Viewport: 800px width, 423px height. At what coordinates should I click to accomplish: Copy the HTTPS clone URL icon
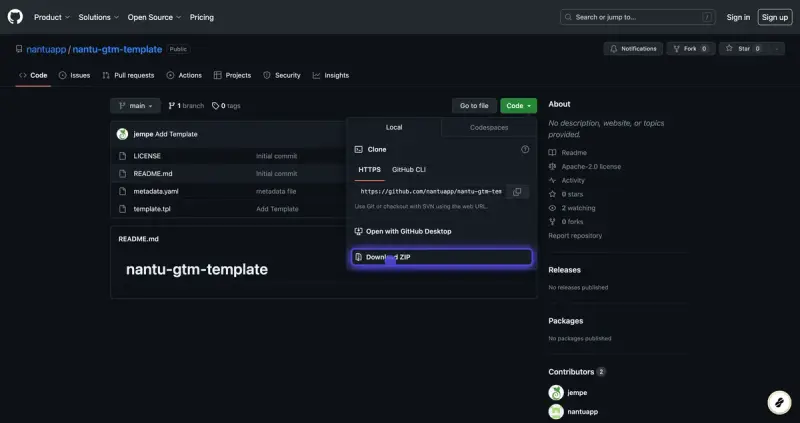tap(517, 192)
